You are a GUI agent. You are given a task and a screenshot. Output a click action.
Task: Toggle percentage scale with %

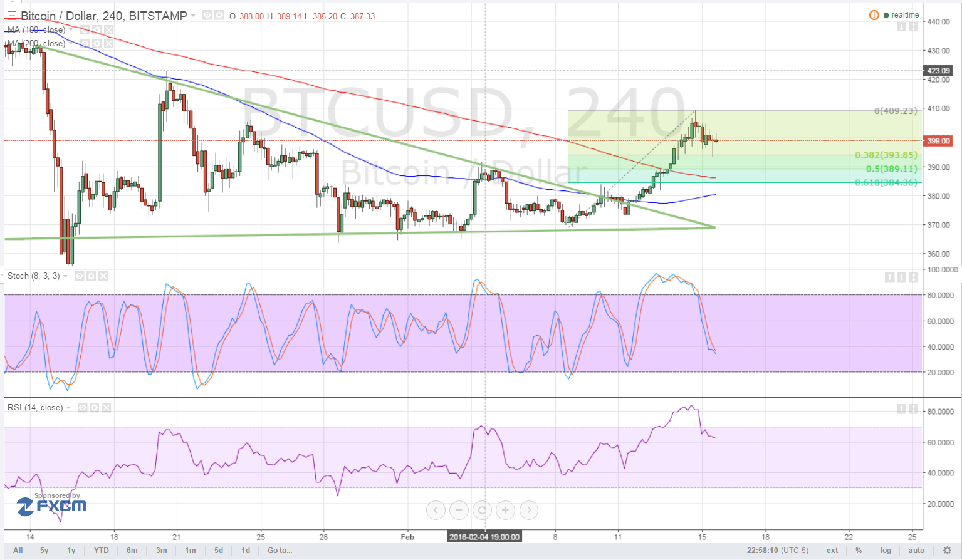[859, 551]
